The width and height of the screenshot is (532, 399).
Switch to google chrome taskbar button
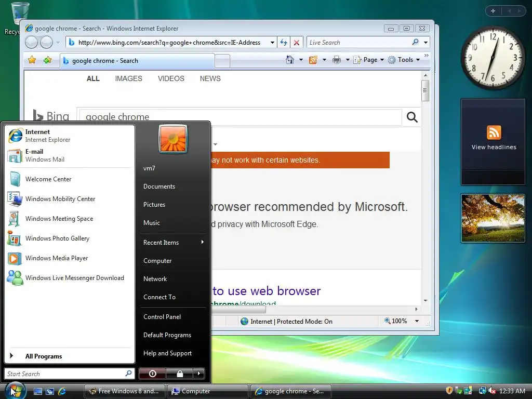290,391
